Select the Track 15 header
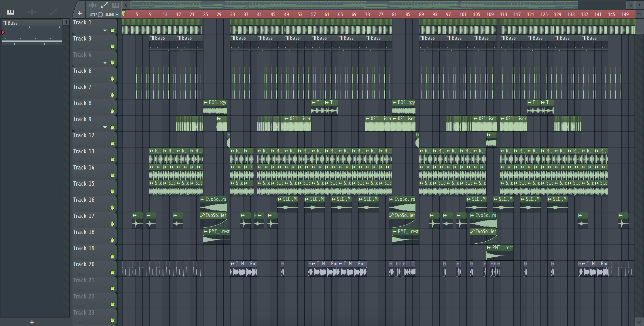The width and height of the screenshot is (644, 326). click(x=95, y=188)
